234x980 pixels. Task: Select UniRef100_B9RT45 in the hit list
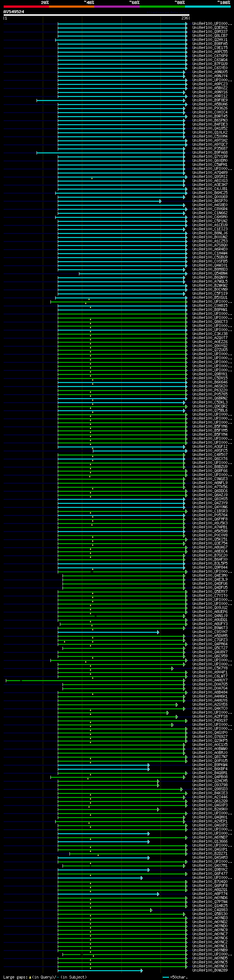[x=210, y=116]
